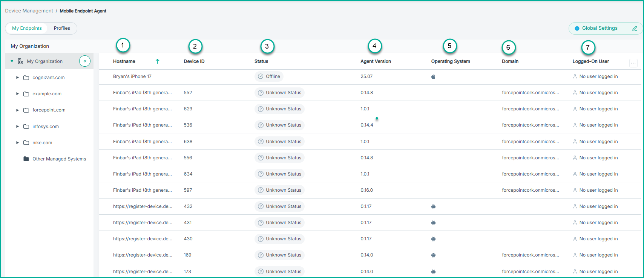The width and height of the screenshot is (644, 278).
Task: Click the Android icon for device 432
Action: 433,206
